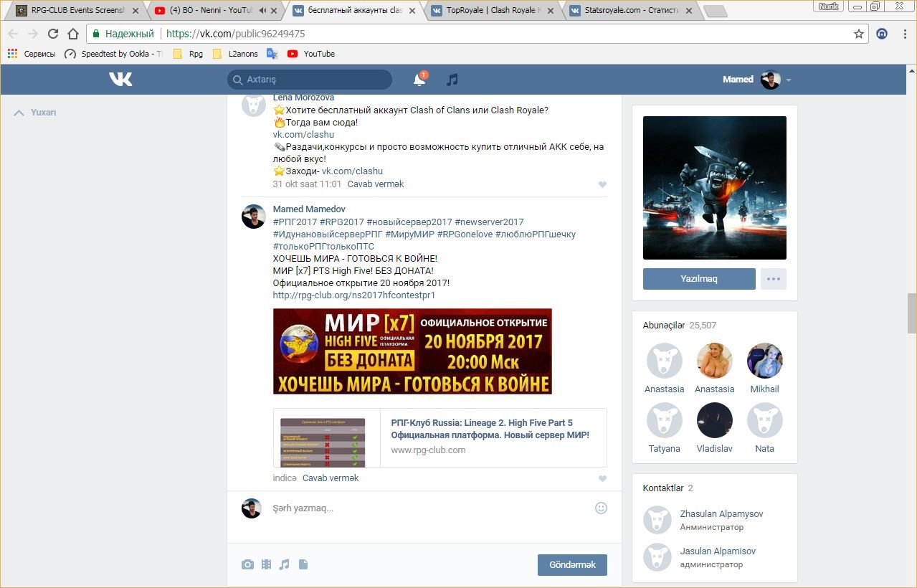Click the Nurik Chrome profile button

(828, 6)
